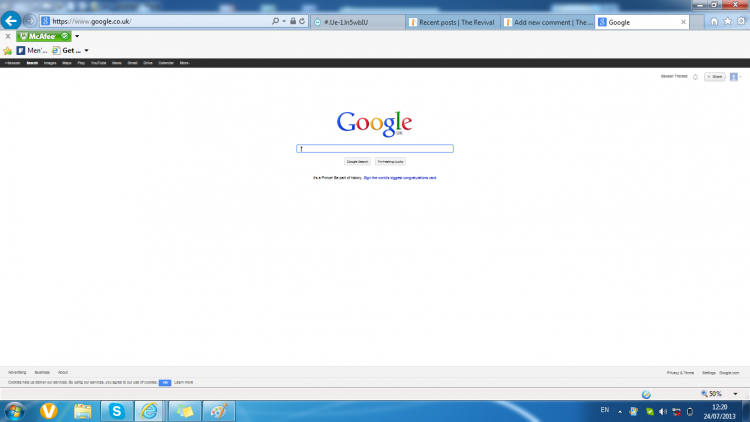The height and width of the screenshot is (422, 750).
Task: Open the Privacy & Terms footer link
Action: [680, 373]
